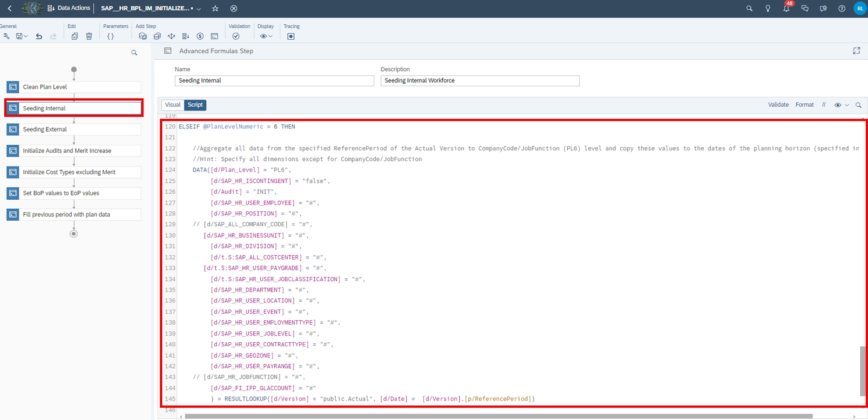
Task: Click the commented SAP_ALL_COMPANY_CODE line
Action: point(251,224)
